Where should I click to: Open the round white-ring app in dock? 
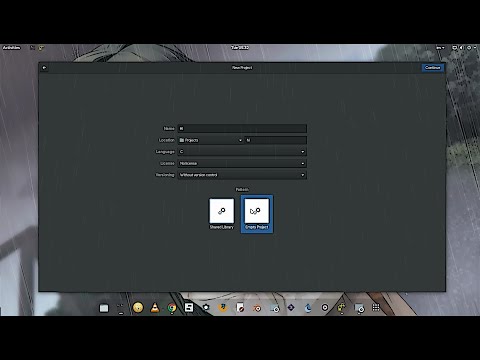[x=325, y=307]
